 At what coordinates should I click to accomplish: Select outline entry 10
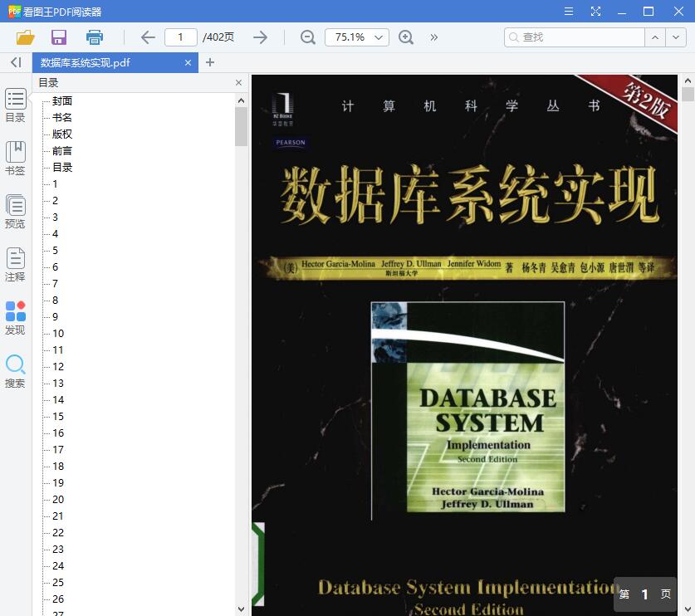58,333
